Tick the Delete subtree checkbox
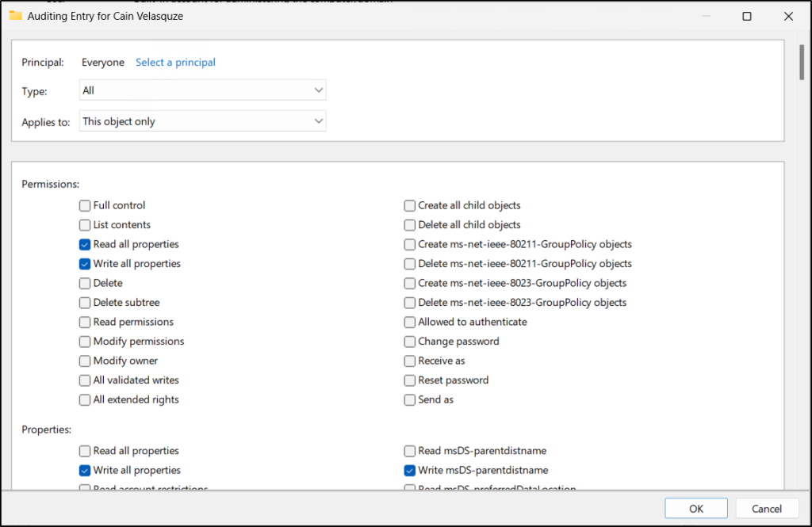The width and height of the screenshot is (812, 527). pos(85,303)
